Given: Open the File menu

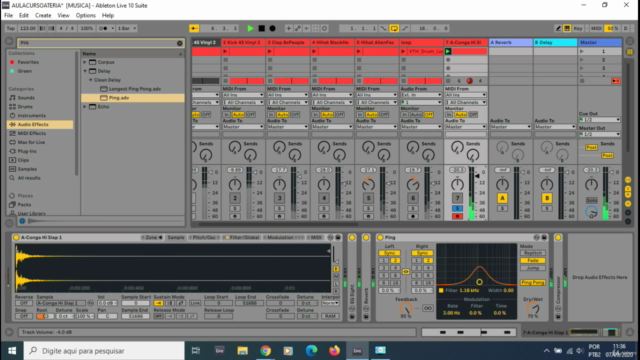Looking at the screenshot, I should (x=8, y=16).
